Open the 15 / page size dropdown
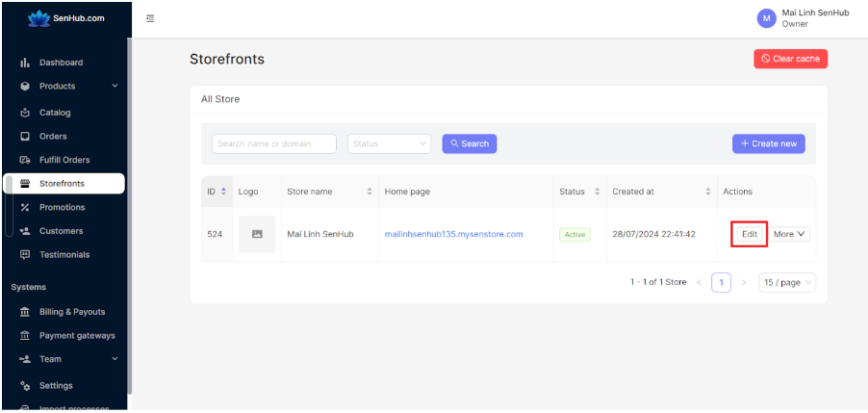Image resolution: width=868 pixels, height=413 pixels. (x=787, y=282)
